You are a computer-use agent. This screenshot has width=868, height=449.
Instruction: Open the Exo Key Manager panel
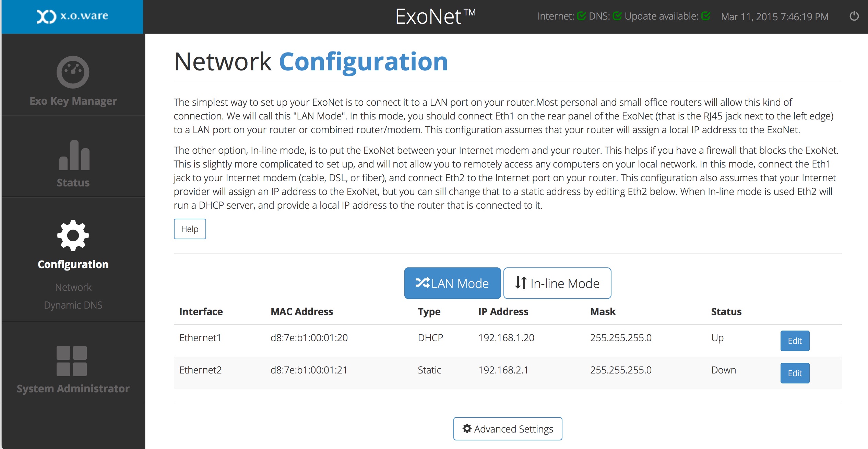(x=73, y=82)
